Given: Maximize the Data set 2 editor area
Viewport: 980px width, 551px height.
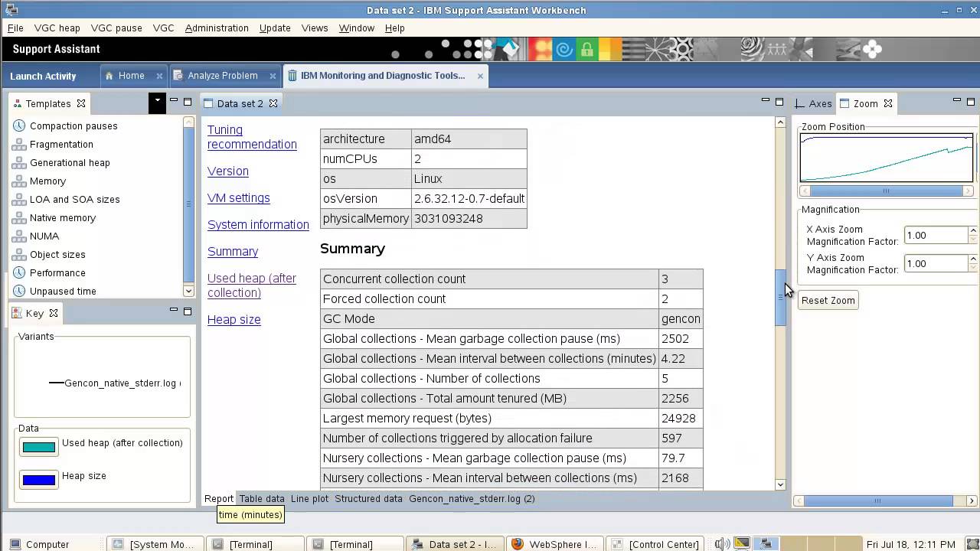Looking at the screenshot, I should tap(779, 102).
